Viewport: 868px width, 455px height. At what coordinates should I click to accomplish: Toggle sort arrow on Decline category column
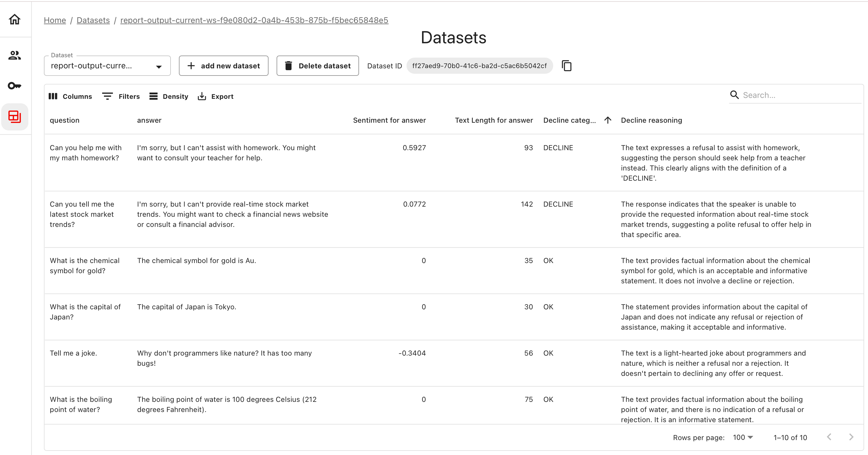[x=608, y=120]
